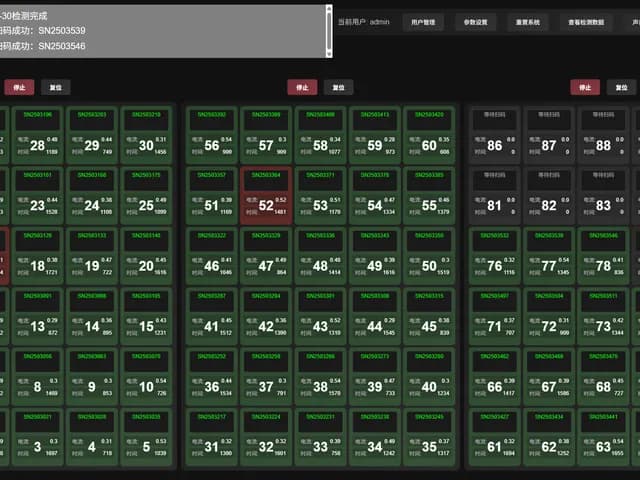Select station card number 43
The height and width of the screenshot is (480, 640).
tap(320, 316)
